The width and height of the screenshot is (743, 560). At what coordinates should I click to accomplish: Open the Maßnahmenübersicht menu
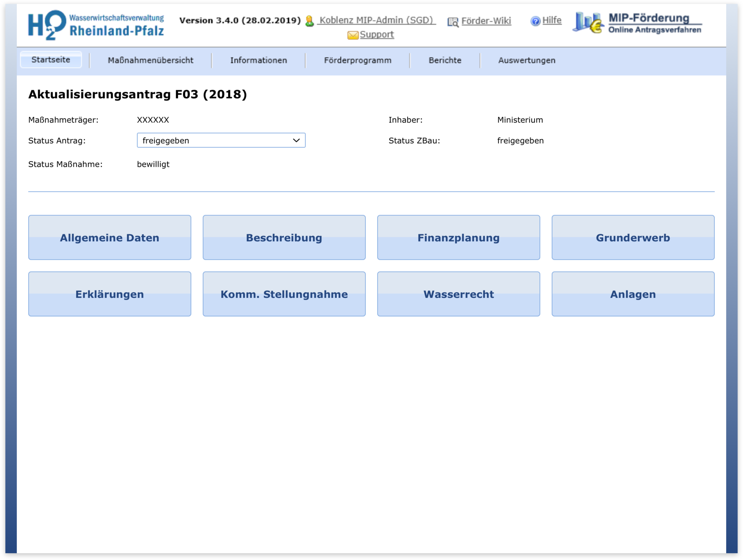150,60
